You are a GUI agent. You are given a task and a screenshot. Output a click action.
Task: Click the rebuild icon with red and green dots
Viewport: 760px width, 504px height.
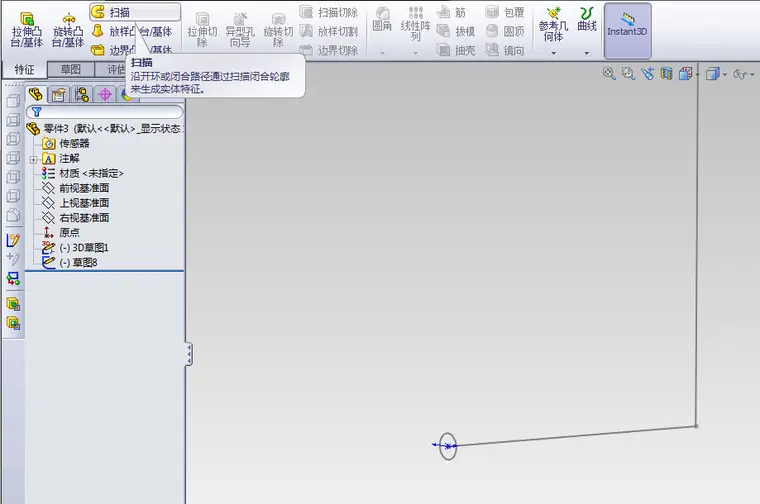(13, 279)
